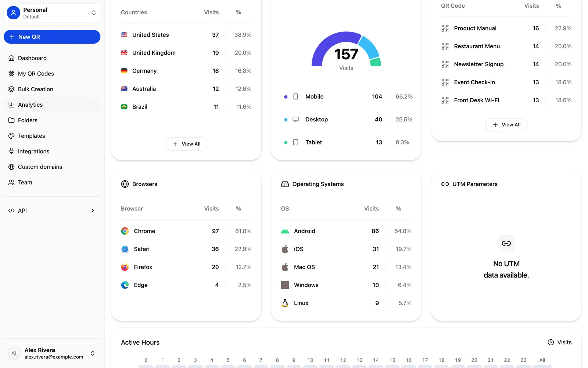The image size is (588, 368).
Task: Click the API code brackets icon
Action: 11,210
